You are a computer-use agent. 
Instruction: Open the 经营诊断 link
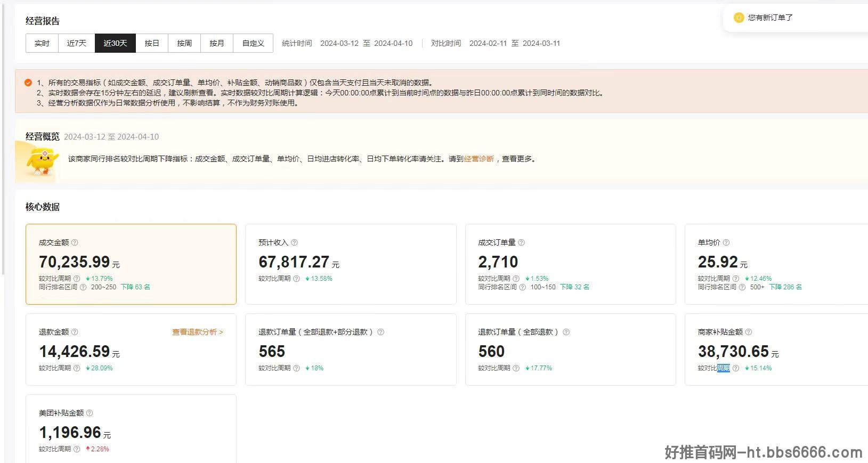pos(479,159)
